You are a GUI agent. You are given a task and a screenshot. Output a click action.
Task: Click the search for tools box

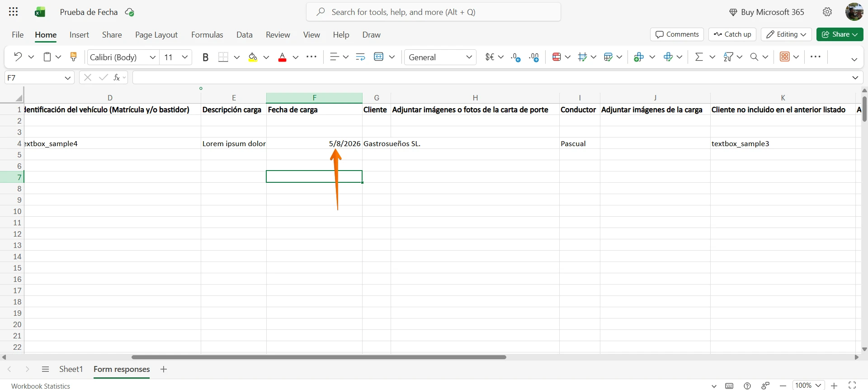[x=433, y=12]
